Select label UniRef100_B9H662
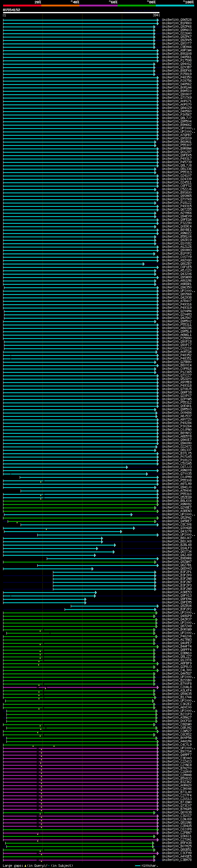 [177, 125]
